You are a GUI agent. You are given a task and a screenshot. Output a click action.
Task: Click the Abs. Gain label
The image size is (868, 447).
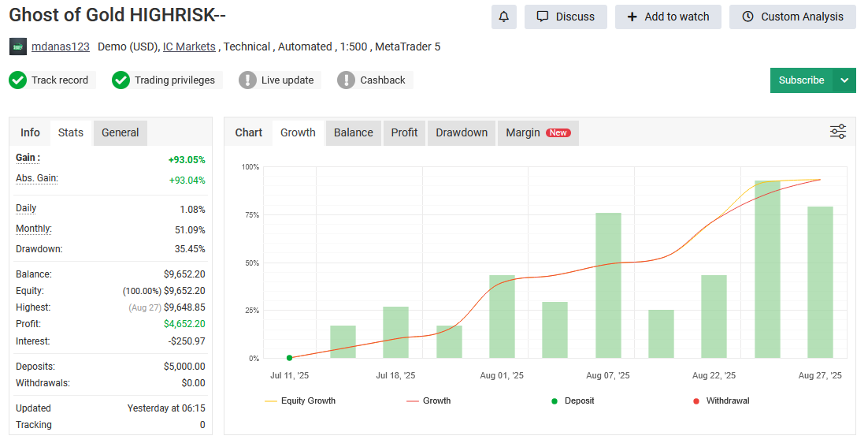36,178
